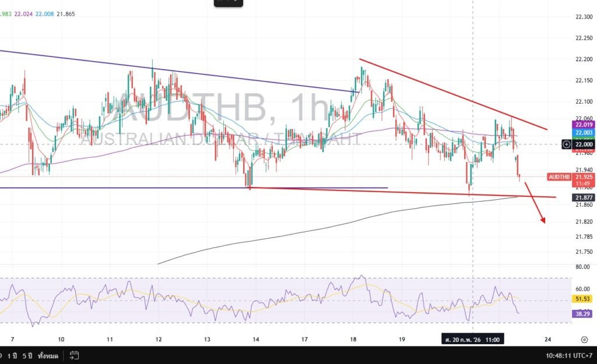
Task: Click the dark floating toolbar at top
Action: pyautogui.click(x=229, y=2)
